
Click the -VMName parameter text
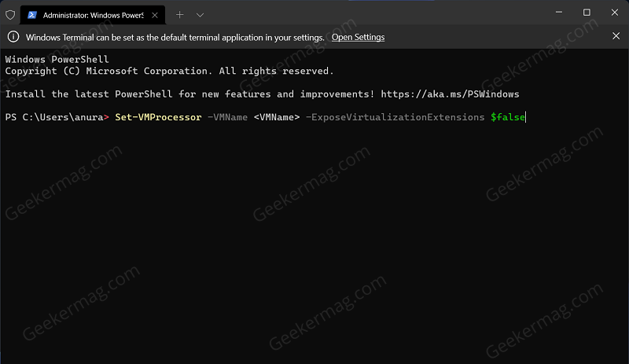click(227, 117)
